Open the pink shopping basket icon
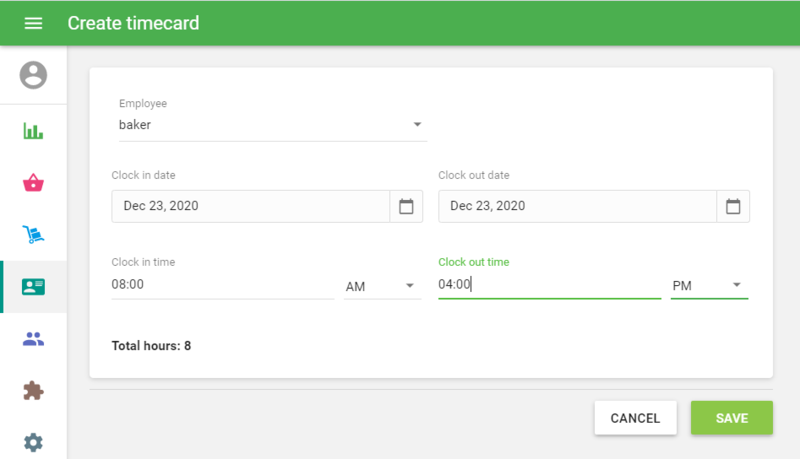 coord(33,183)
